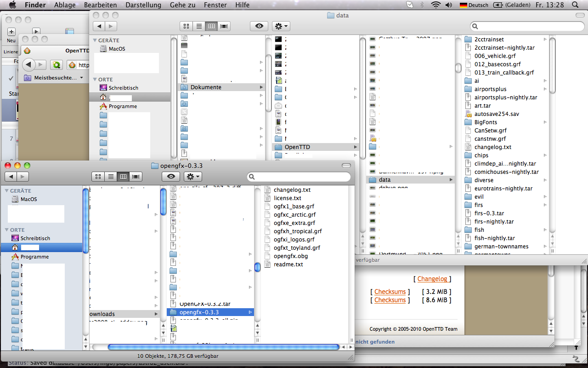Open gear action menu in opengfx-0.3.3 window

click(x=193, y=177)
